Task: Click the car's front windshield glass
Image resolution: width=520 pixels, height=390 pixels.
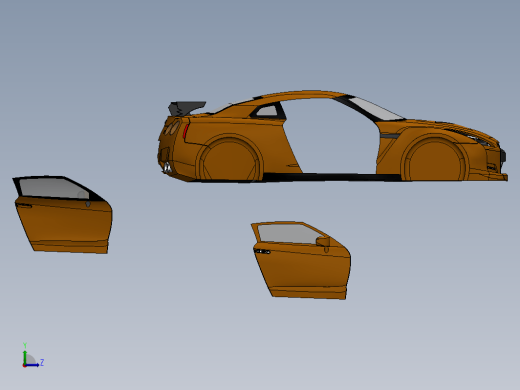Action: point(376,109)
